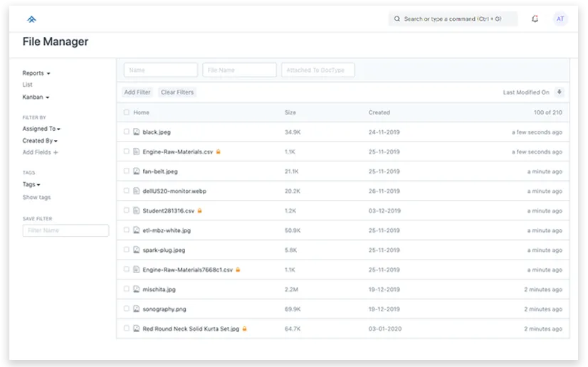Viewport: 588px width, 367px height.
Task: Focus the Filter Name input field
Action: [65, 230]
